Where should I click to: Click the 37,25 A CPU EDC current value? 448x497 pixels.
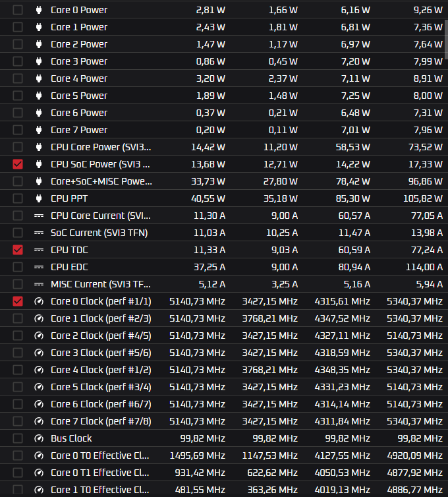coord(210,267)
